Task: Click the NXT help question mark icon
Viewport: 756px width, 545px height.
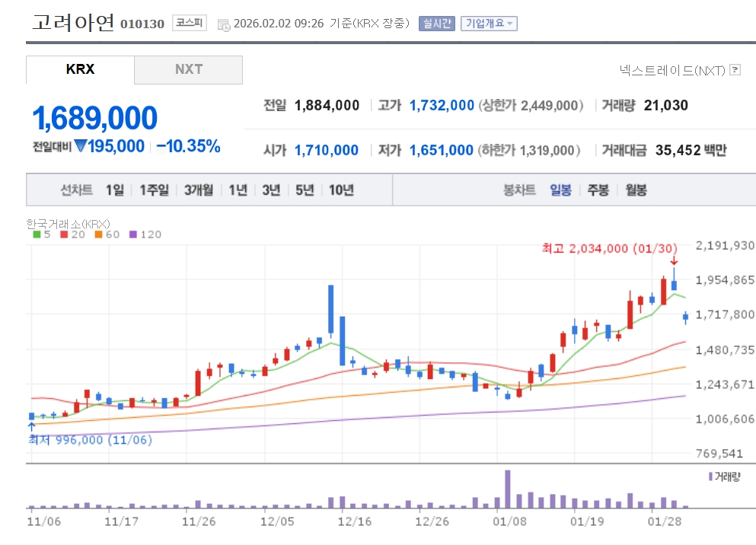Action: point(735,69)
